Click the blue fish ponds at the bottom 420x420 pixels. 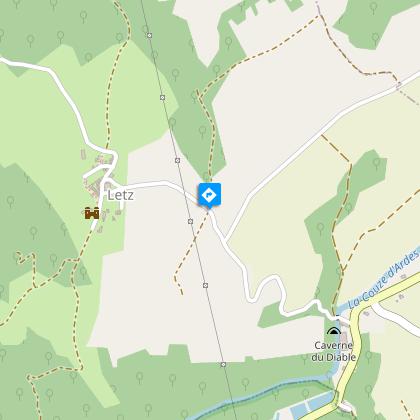pos(310,405)
